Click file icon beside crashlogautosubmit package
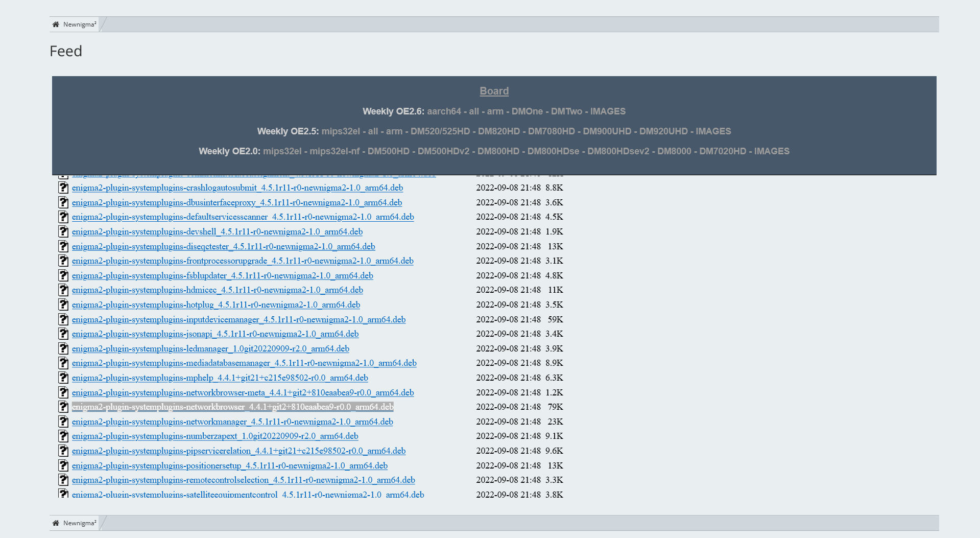The height and width of the screenshot is (538, 980). tap(63, 188)
